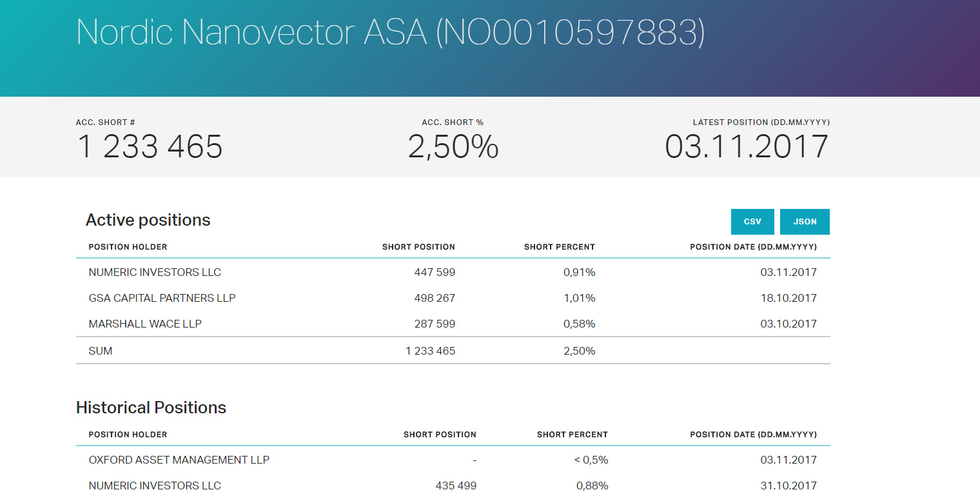
Task: Download active positions as CSV
Action: (752, 222)
